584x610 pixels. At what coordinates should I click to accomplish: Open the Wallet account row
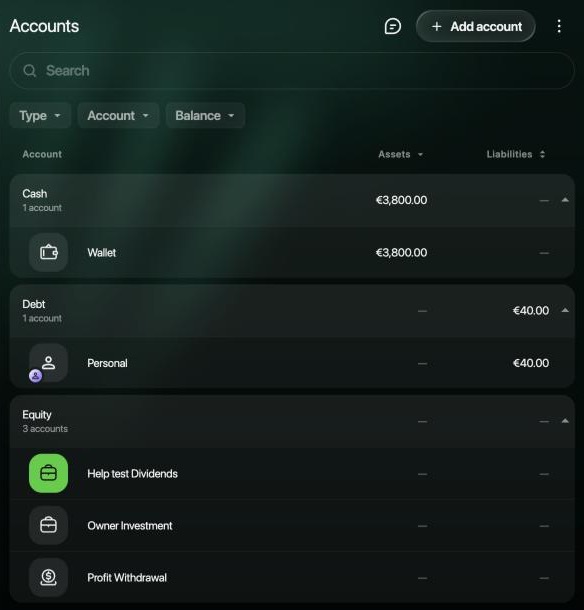tap(292, 252)
